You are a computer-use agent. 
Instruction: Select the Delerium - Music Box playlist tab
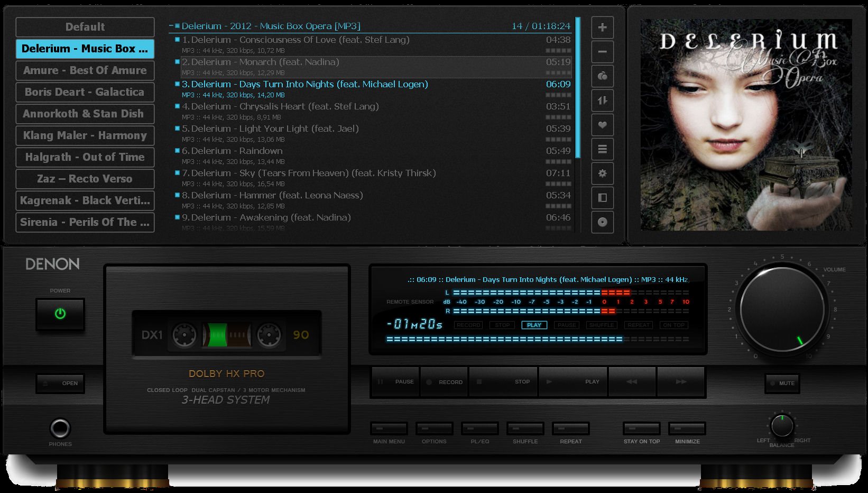tap(85, 49)
